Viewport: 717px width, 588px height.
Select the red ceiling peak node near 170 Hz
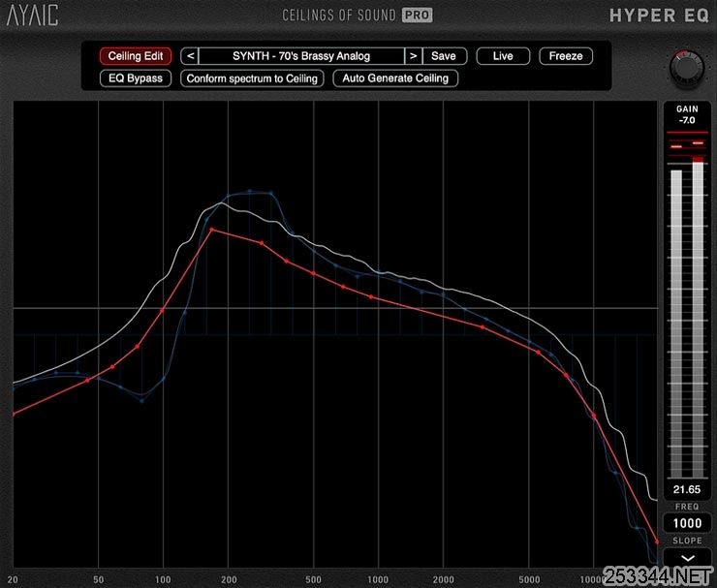pos(212,230)
